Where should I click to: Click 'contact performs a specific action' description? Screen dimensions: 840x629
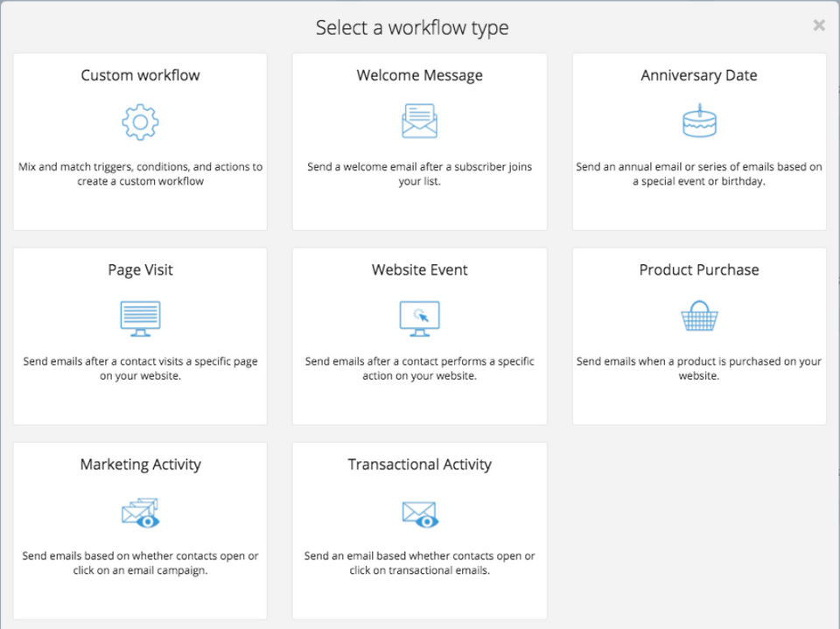tap(419, 368)
